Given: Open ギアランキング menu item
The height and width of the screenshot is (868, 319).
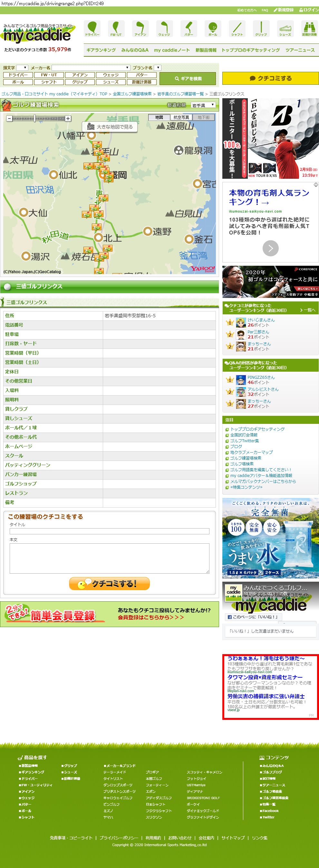Looking at the screenshot, I should (101, 50).
